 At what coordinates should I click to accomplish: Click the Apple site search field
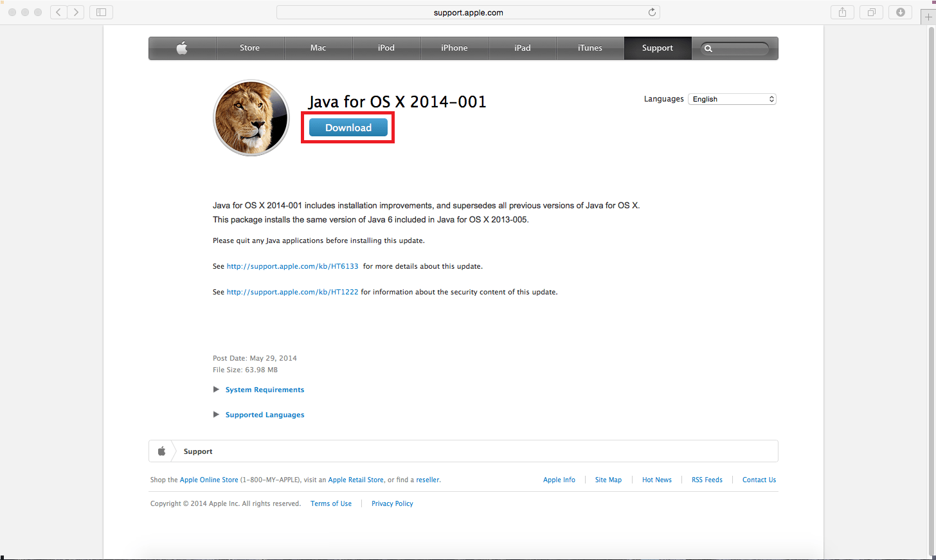tap(735, 49)
